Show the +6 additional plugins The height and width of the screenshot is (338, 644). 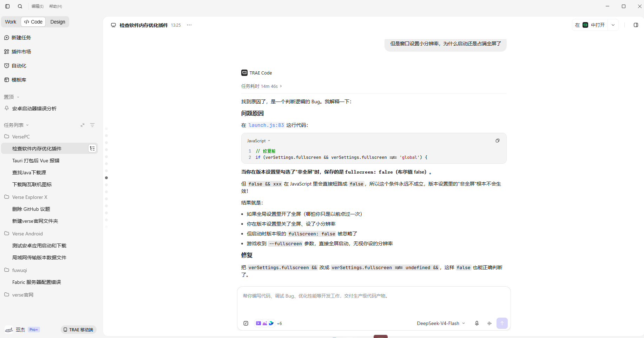point(280,324)
